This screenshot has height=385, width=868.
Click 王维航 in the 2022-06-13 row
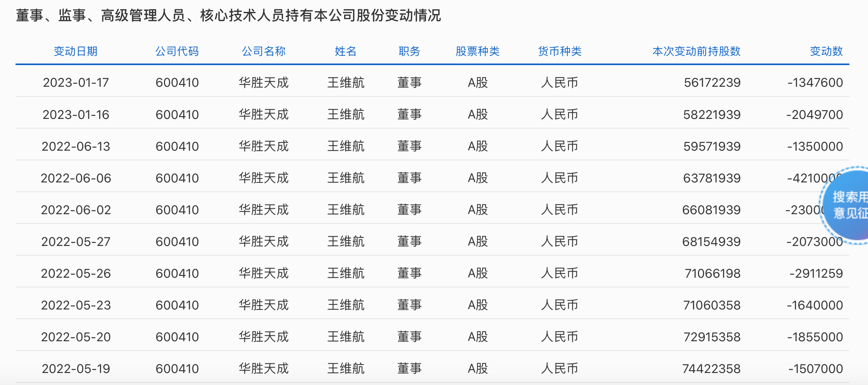coord(346,146)
